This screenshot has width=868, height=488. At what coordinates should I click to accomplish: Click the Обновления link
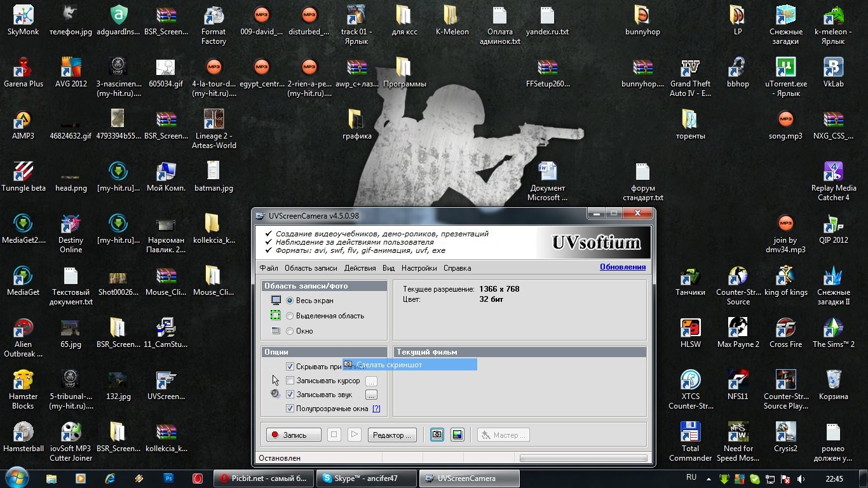pyautogui.click(x=623, y=267)
